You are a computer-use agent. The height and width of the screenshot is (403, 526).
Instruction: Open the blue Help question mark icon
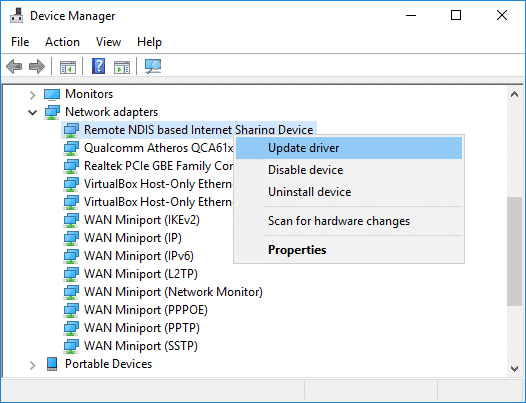[99, 66]
